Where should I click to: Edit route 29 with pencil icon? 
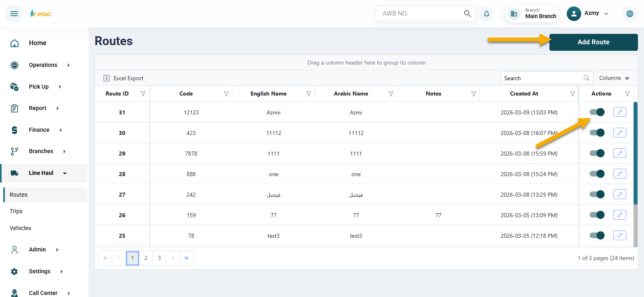620,153
